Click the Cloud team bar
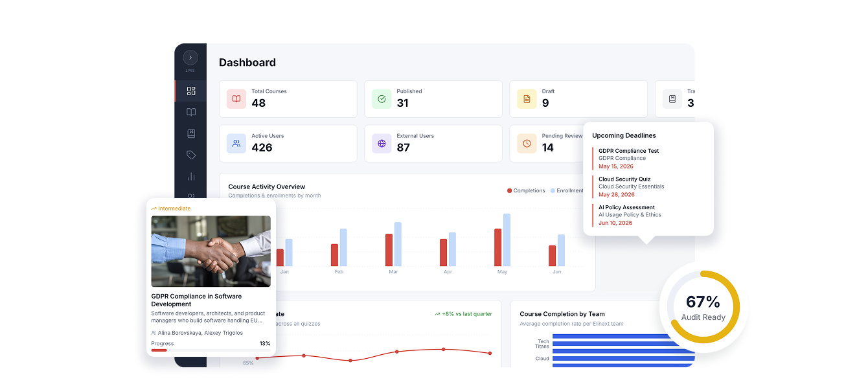Image resolution: width=868 pixels, height=384 pixels. tap(623, 357)
